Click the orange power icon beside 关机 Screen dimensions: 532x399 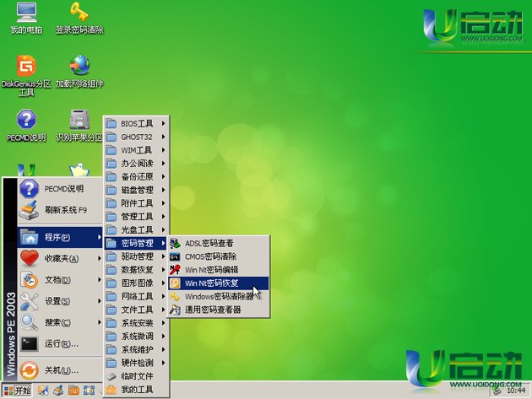click(x=30, y=370)
